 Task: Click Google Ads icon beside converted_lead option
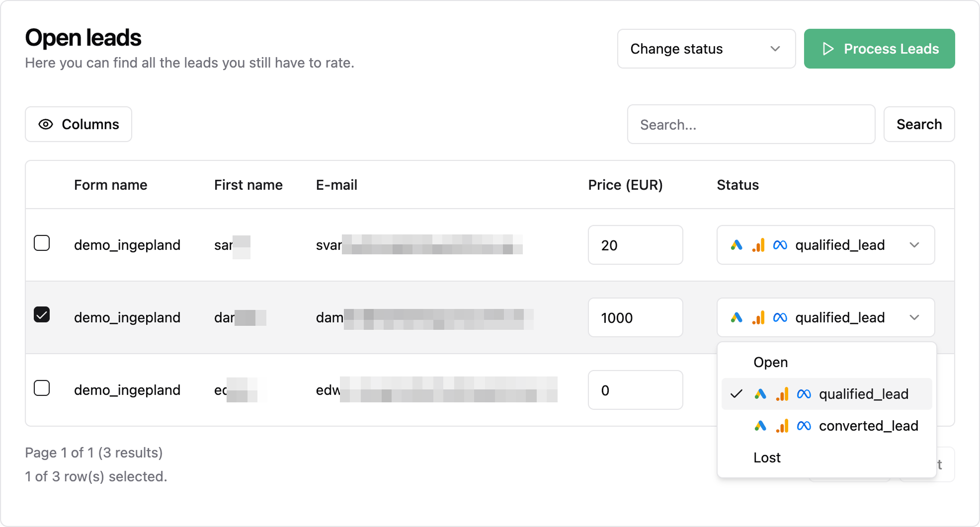coord(760,426)
